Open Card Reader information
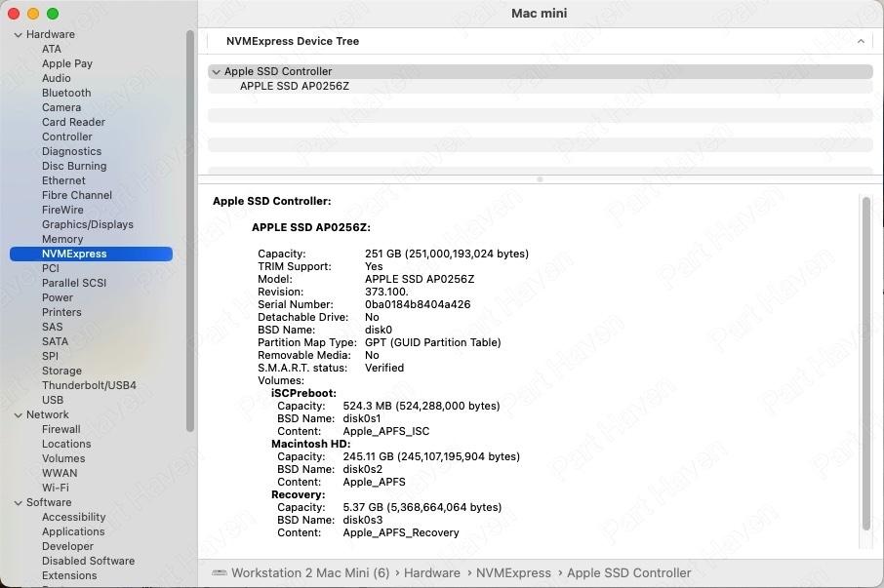This screenshot has width=884, height=588. tap(73, 122)
